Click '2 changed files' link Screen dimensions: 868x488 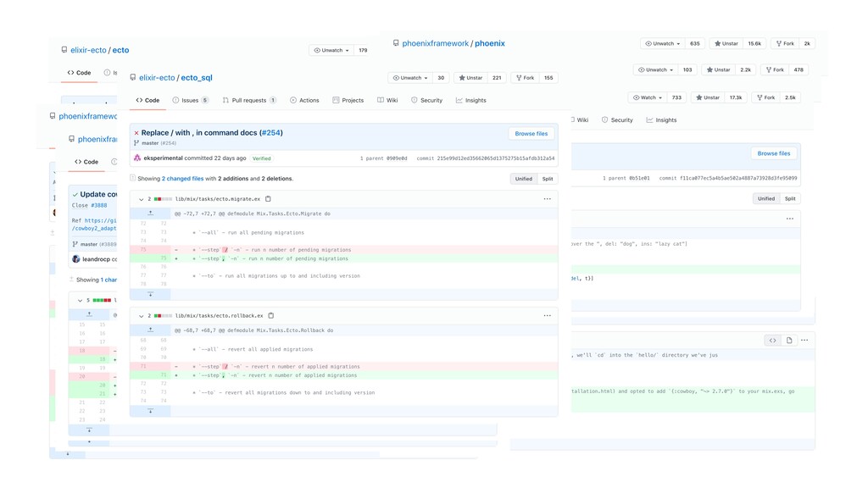[183, 179]
